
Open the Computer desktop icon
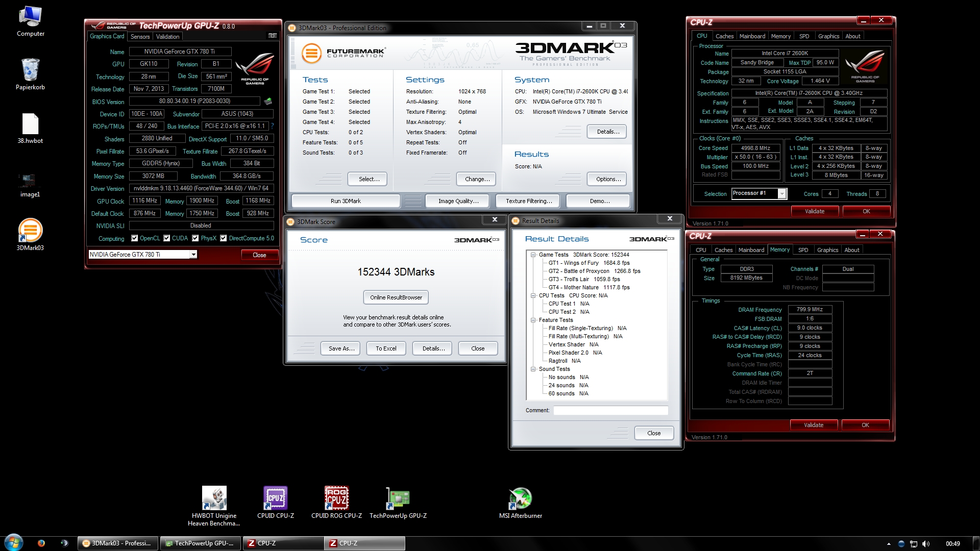click(30, 21)
